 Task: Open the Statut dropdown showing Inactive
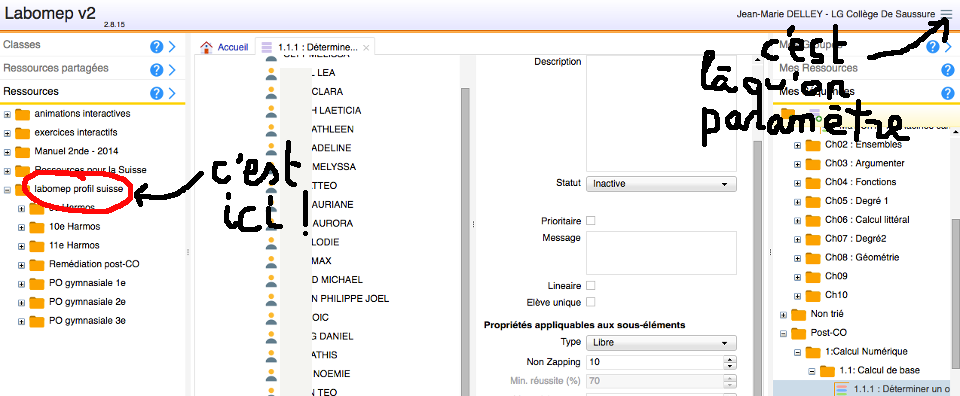(661, 184)
